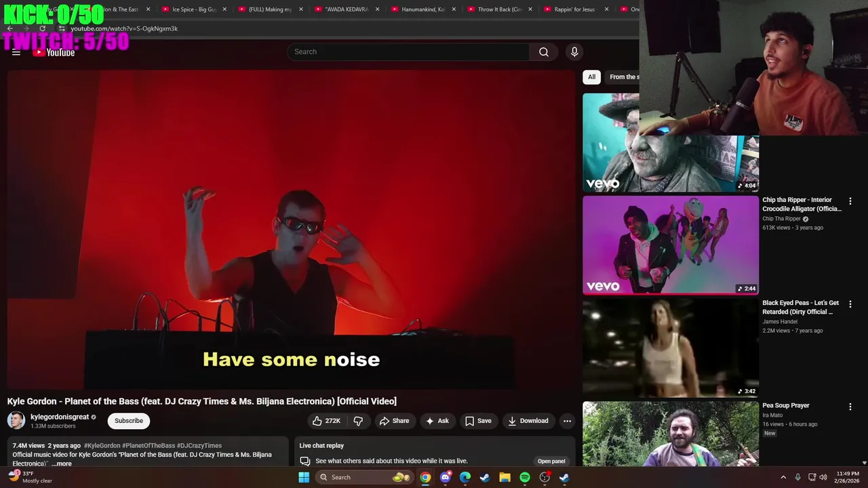868x488 pixels.
Task: Click the Ask button
Action: pyautogui.click(x=437, y=421)
